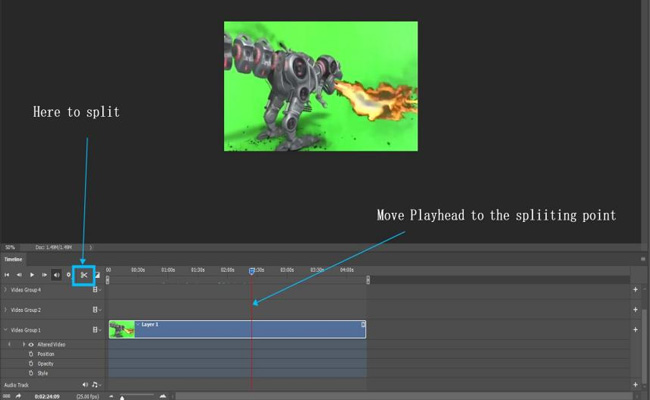Viewport: 650px width, 400px height.
Task: Click the 01:00s ruler mark
Action: pyautogui.click(x=168, y=270)
